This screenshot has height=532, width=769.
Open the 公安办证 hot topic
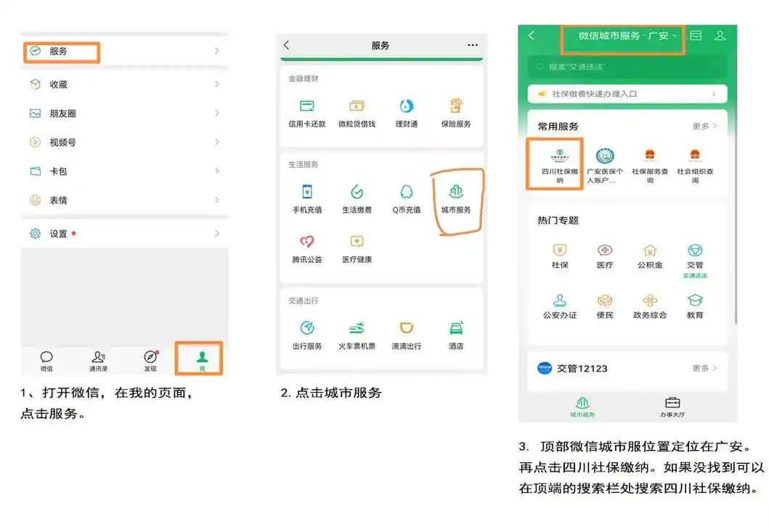[560, 306]
